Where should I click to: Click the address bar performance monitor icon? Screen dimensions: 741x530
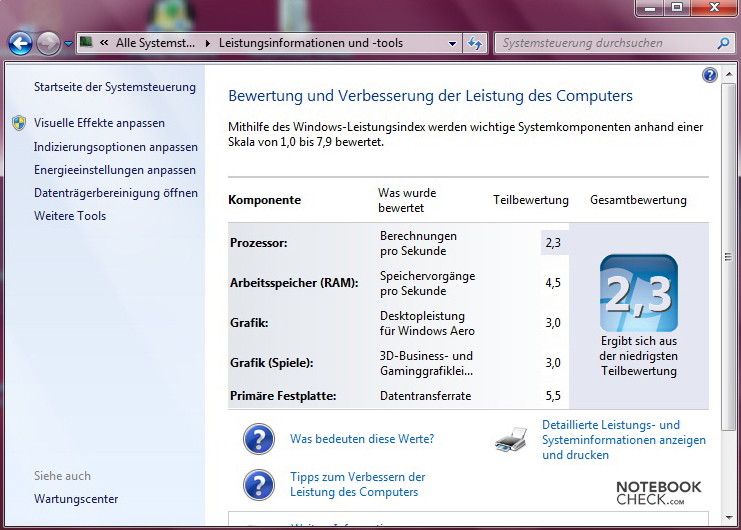pos(86,43)
